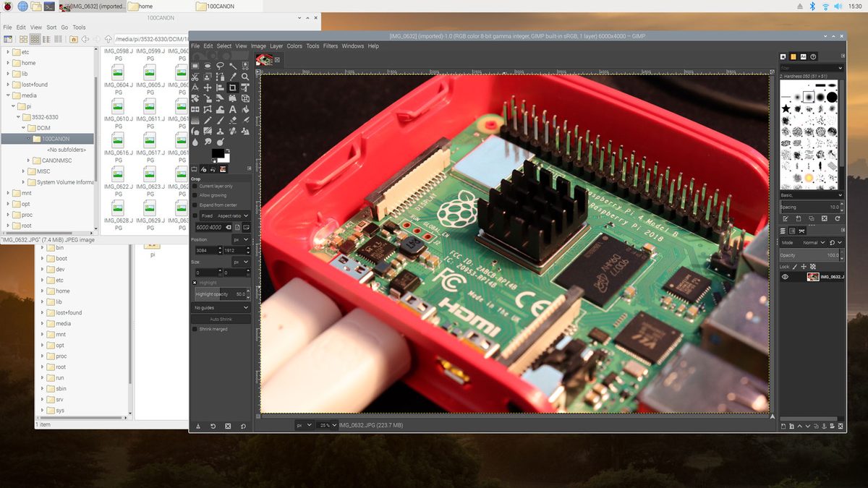Choose the Flip tool
Viewport: 868px width, 488px height.
(195, 109)
